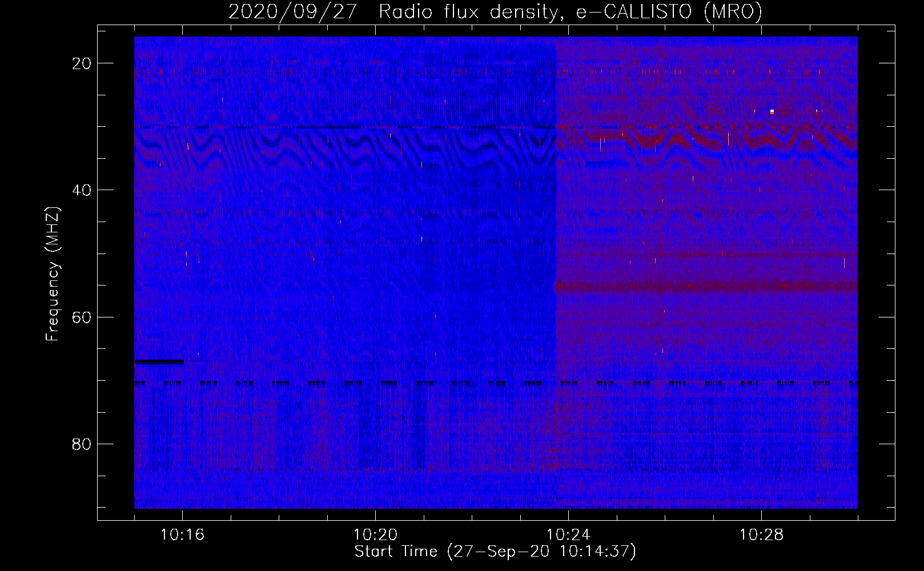Click the 'Frequency (MHZ)' axis label

[x=53, y=274]
